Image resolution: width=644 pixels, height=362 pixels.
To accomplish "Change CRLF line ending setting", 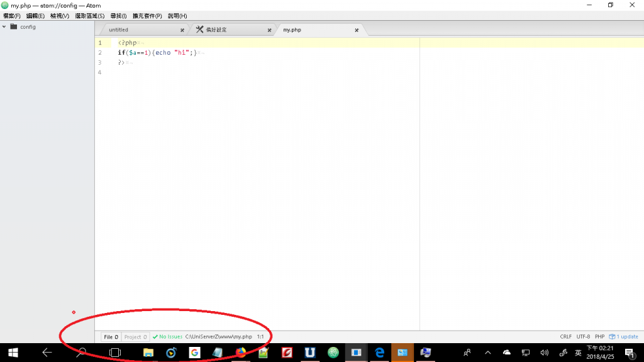I will click(565, 337).
